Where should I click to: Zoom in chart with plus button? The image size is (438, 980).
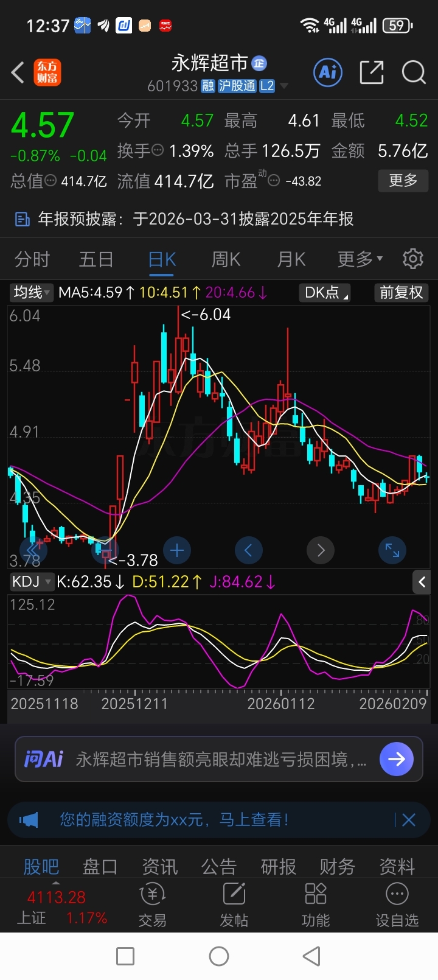tap(177, 551)
